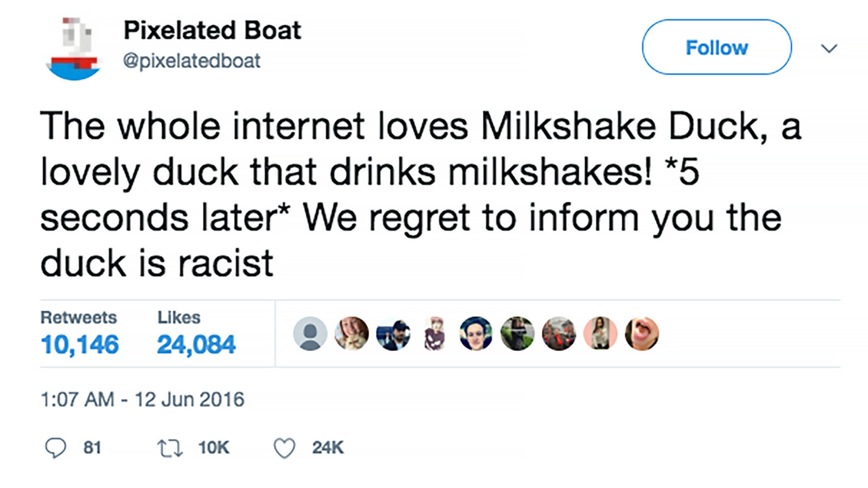Open the Pixelated Boat display name
This screenshot has width=868, height=488.
point(212,30)
